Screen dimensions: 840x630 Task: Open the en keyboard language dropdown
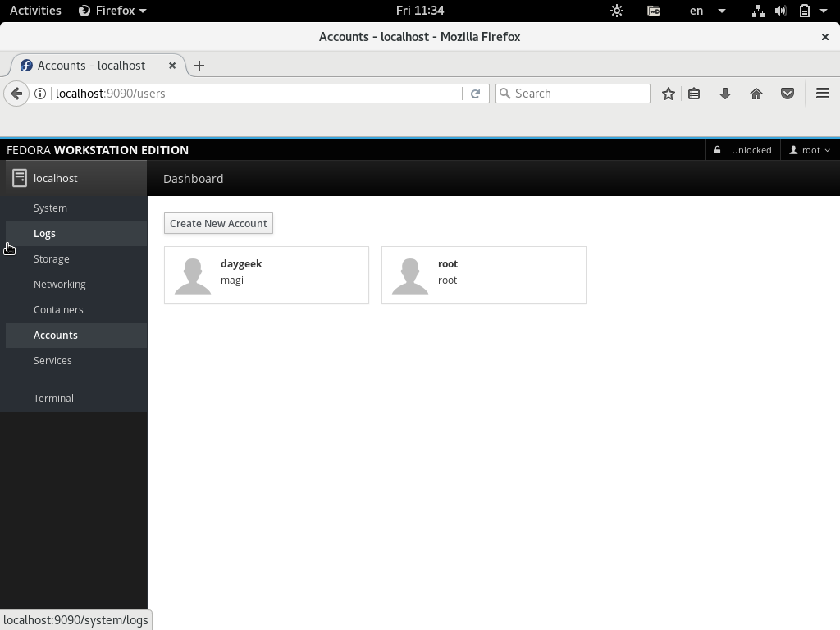pos(707,11)
